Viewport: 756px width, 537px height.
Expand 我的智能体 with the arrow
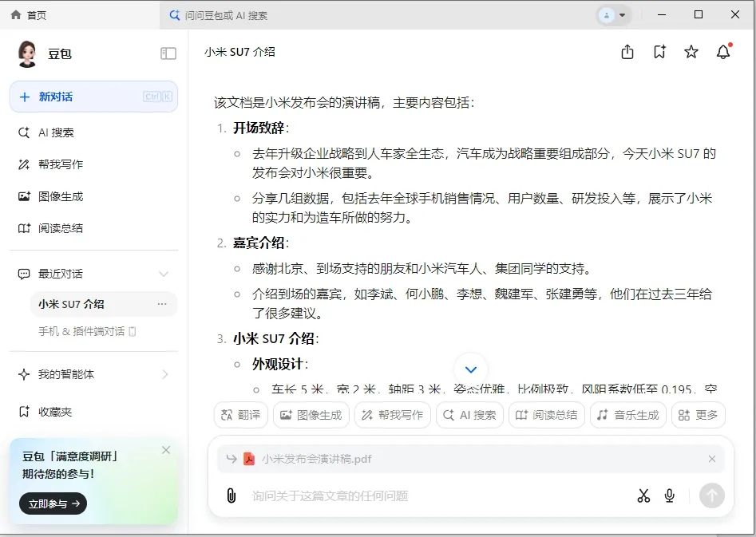pos(165,374)
